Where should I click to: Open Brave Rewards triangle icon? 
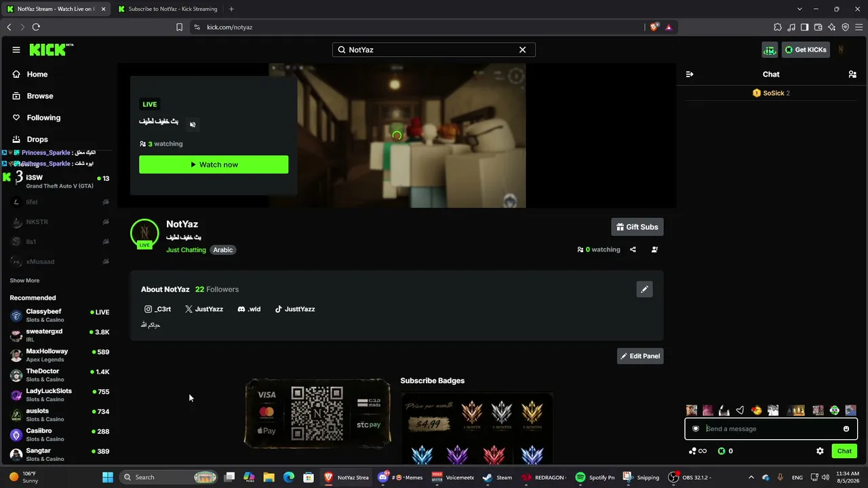tap(669, 27)
